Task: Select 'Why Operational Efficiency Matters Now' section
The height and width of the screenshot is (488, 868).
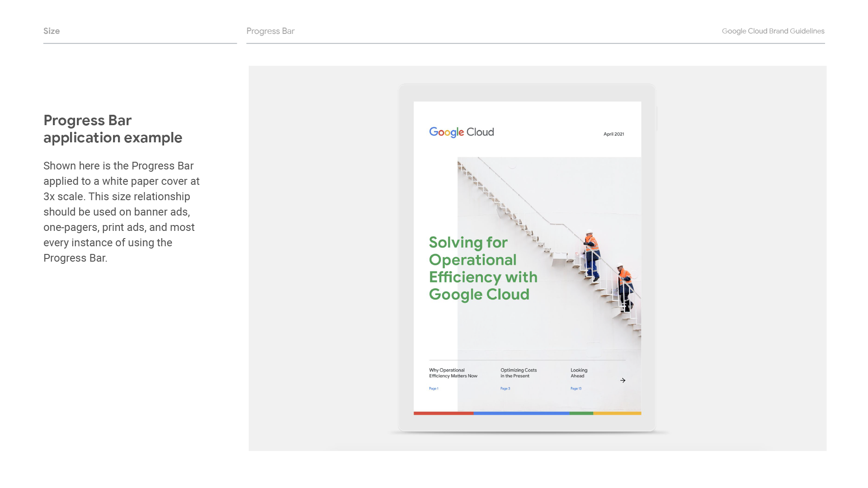Action: coord(453,373)
